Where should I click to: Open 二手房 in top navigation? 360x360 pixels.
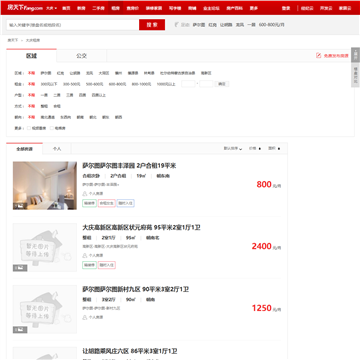pos(98,8)
